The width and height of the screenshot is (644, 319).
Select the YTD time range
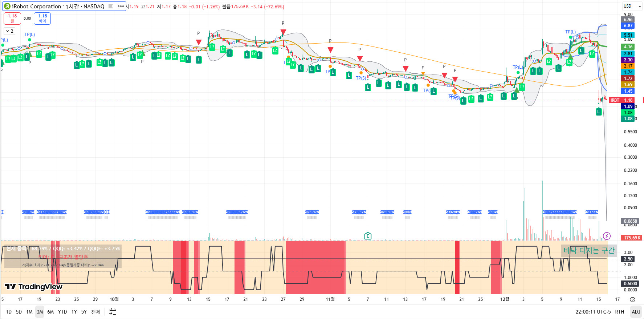pos(62,312)
